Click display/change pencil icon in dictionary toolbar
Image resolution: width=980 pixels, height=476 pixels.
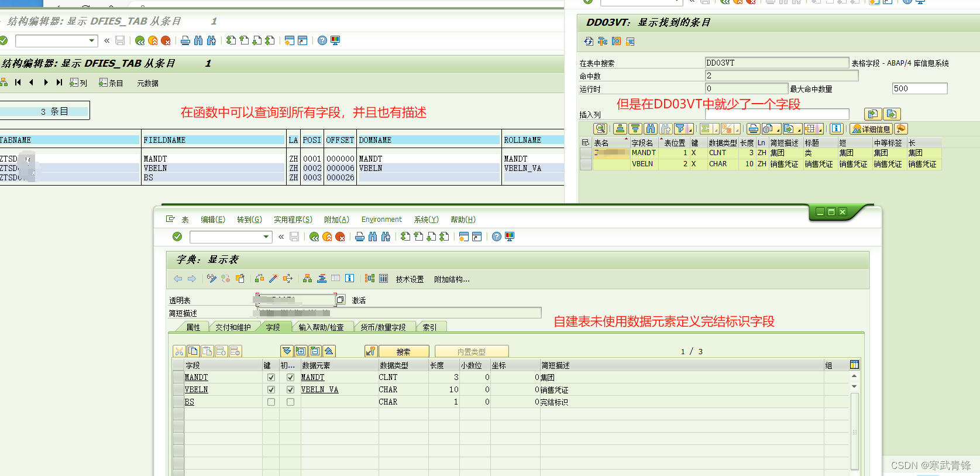(x=212, y=279)
